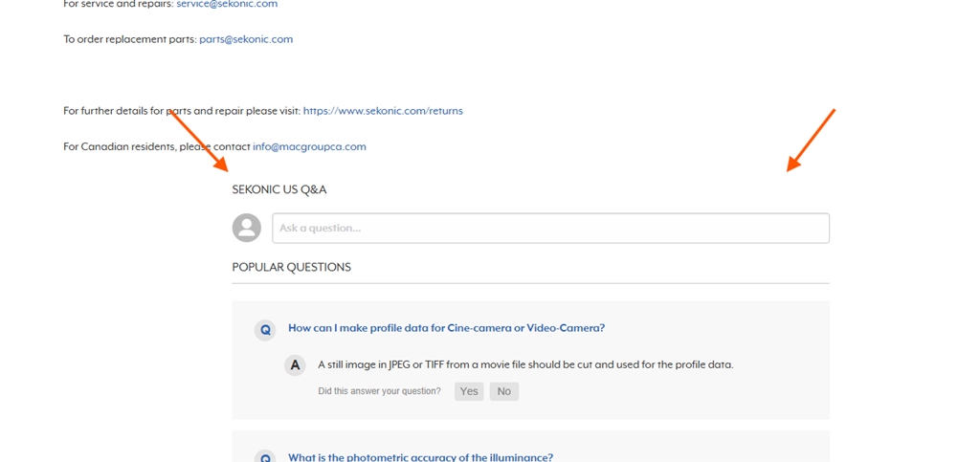Click the POPULAR QUESTIONS heading
The image size is (980, 462).
point(291,267)
